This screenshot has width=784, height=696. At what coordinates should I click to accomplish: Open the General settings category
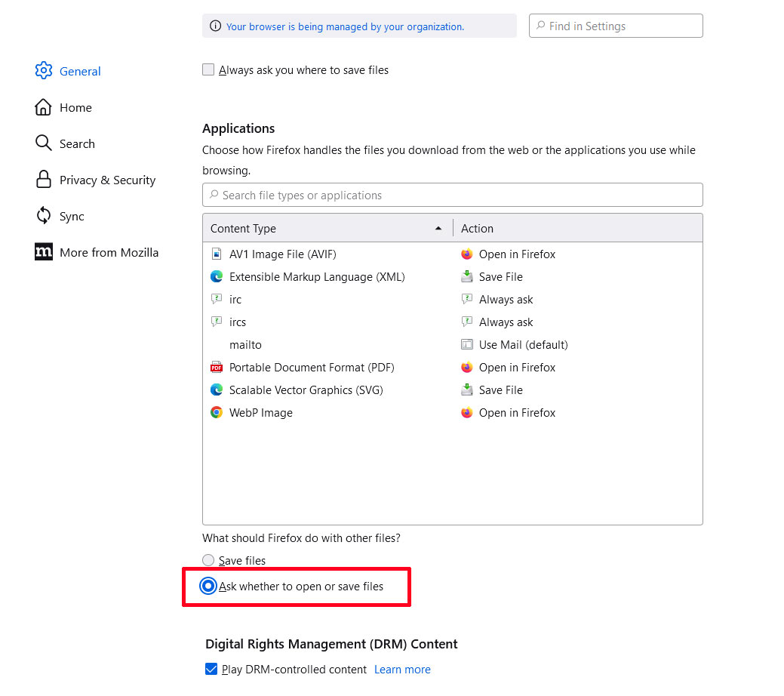(80, 71)
